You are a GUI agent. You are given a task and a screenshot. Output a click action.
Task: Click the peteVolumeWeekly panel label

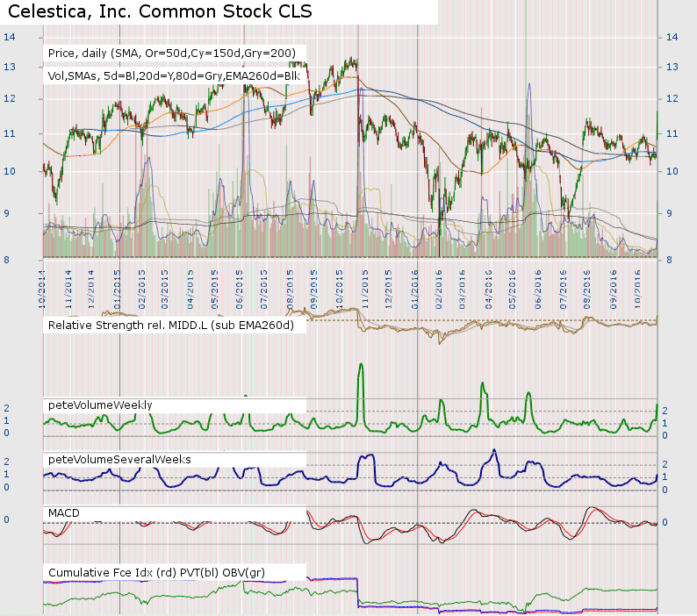(x=100, y=405)
